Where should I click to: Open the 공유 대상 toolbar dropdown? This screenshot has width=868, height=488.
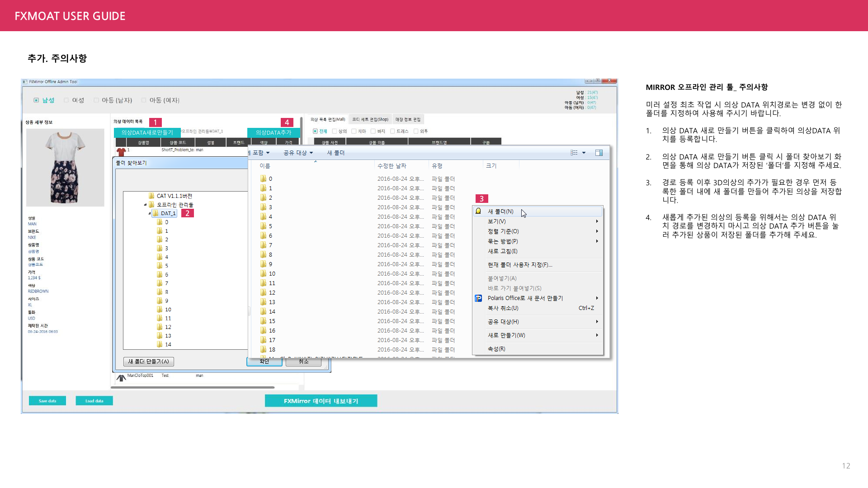tap(298, 153)
